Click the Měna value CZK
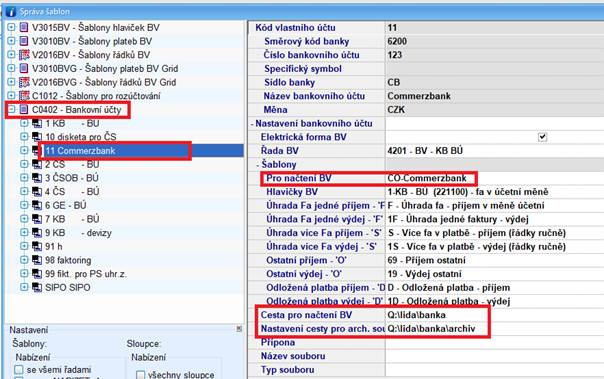This screenshot has width=604, height=379. 396,110
